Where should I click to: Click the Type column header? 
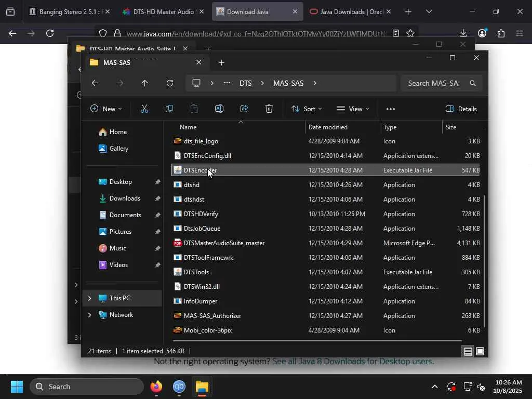(x=390, y=127)
